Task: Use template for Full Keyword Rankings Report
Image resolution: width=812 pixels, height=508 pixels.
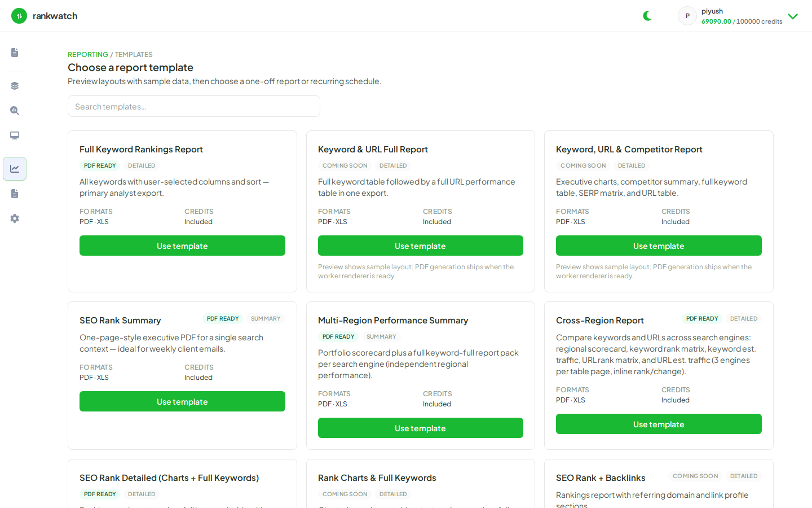Action: 182,246
